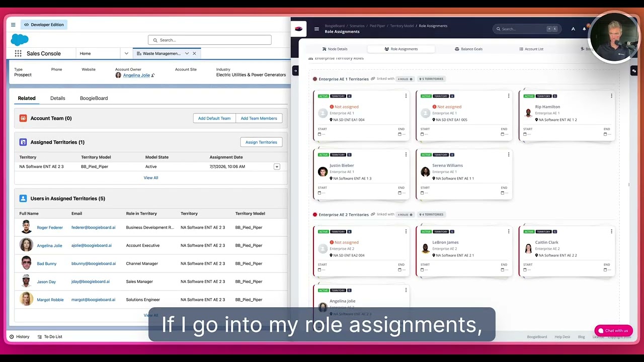The image size is (644, 362).
Task: Switch to the Details tab
Action: click(x=57, y=98)
